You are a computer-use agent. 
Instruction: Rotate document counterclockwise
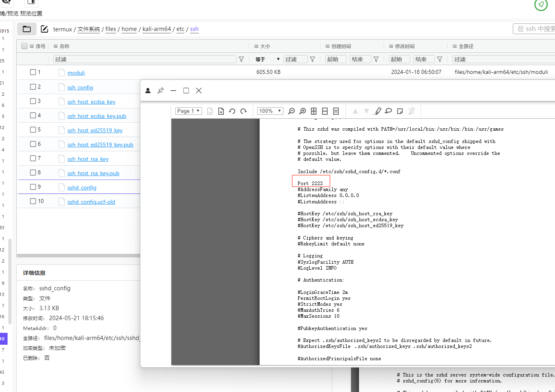[232, 111]
